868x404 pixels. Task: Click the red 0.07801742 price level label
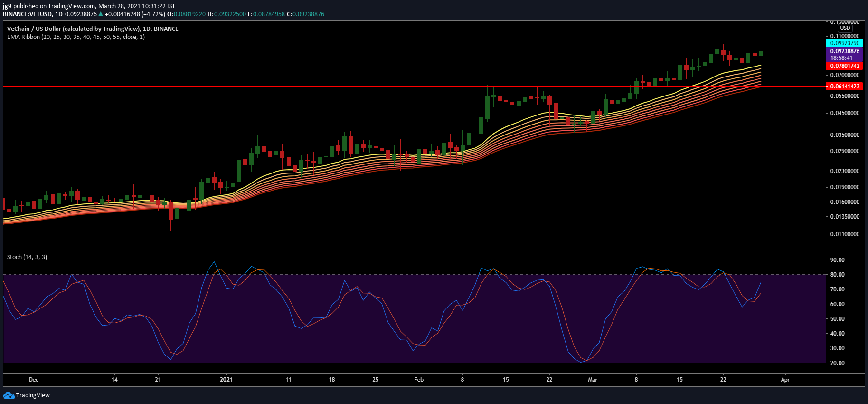(x=844, y=66)
